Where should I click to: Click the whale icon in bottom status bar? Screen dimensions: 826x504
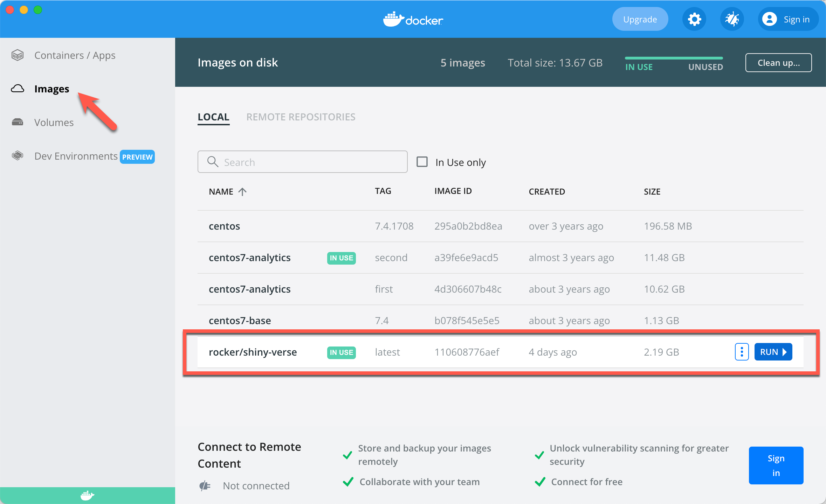(87, 495)
